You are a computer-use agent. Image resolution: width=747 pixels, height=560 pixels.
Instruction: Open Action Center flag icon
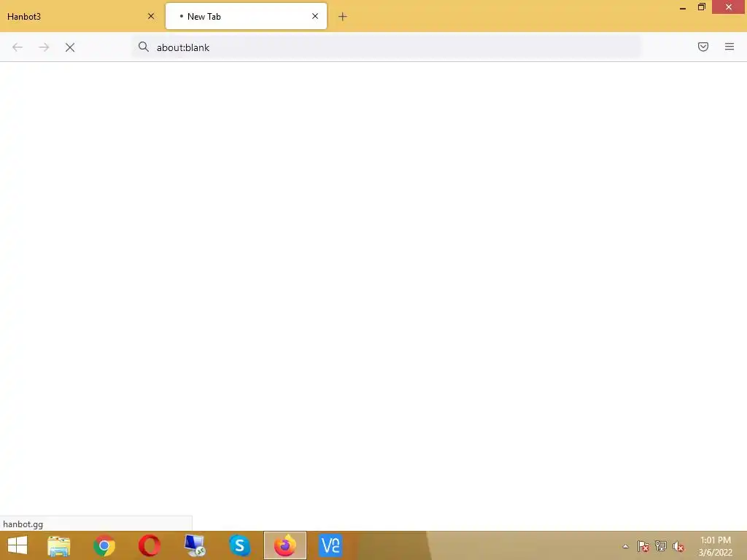click(x=643, y=546)
